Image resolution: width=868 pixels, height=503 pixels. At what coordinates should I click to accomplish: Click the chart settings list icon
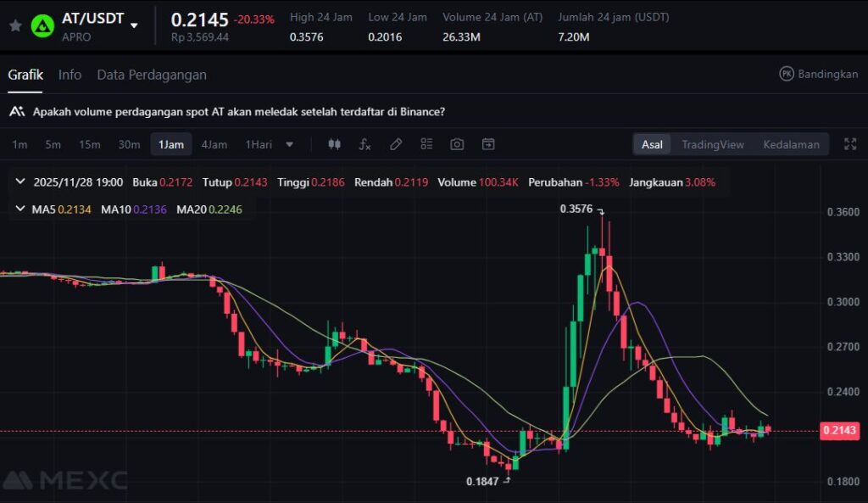(426, 144)
